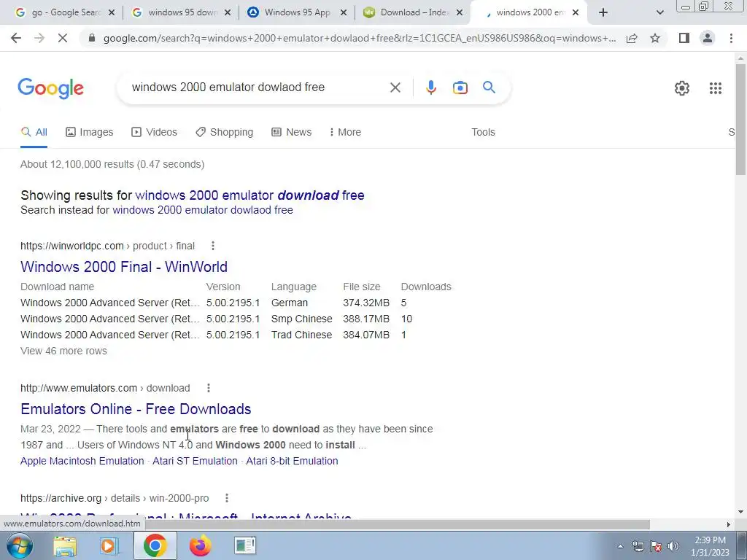Viewport: 747px width, 560px height.
Task: Close the Download – Index tab
Action: click(x=460, y=13)
